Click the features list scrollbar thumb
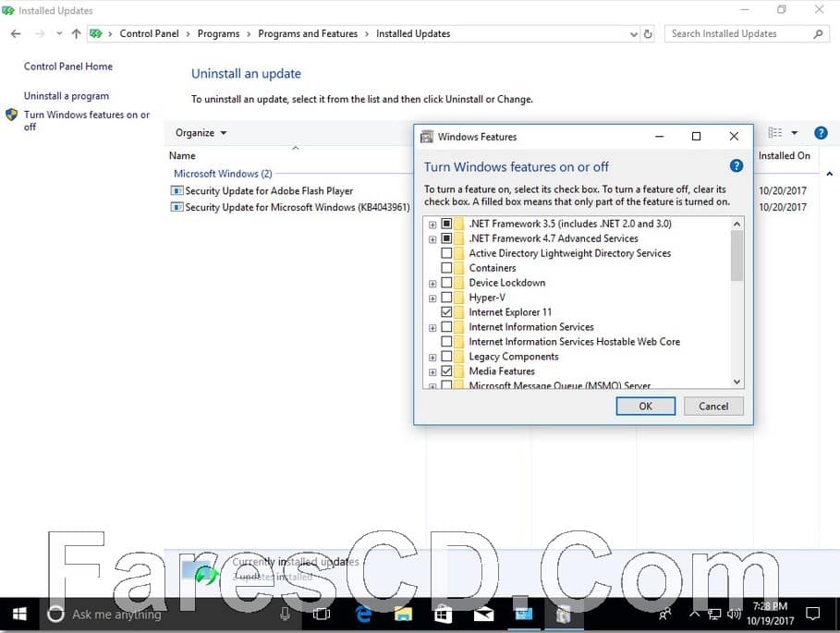Screen dimensions: 840x633 (737, 256)
